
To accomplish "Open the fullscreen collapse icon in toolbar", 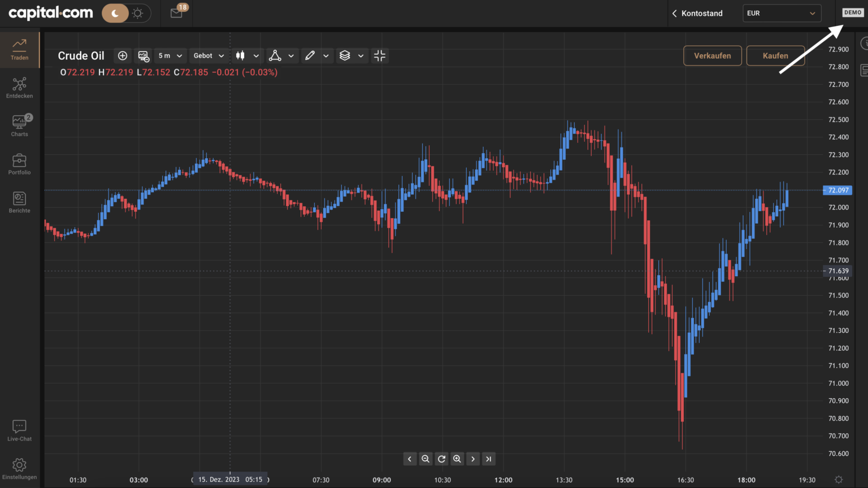I will [x=380, y=55].
